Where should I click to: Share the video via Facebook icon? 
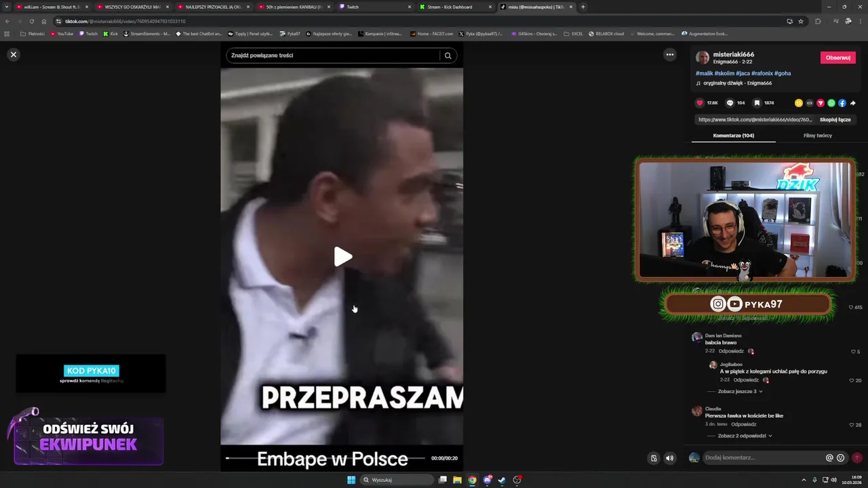point(842,103)
